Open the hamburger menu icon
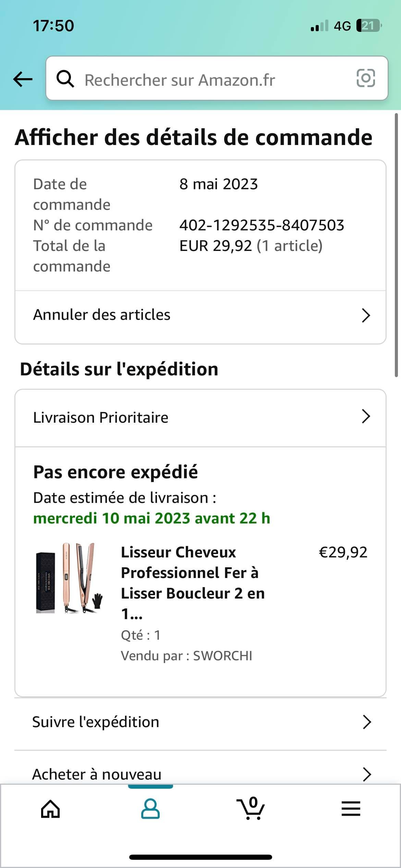The height and width of the screenshot is (868, 401). [x=351, y=809]
